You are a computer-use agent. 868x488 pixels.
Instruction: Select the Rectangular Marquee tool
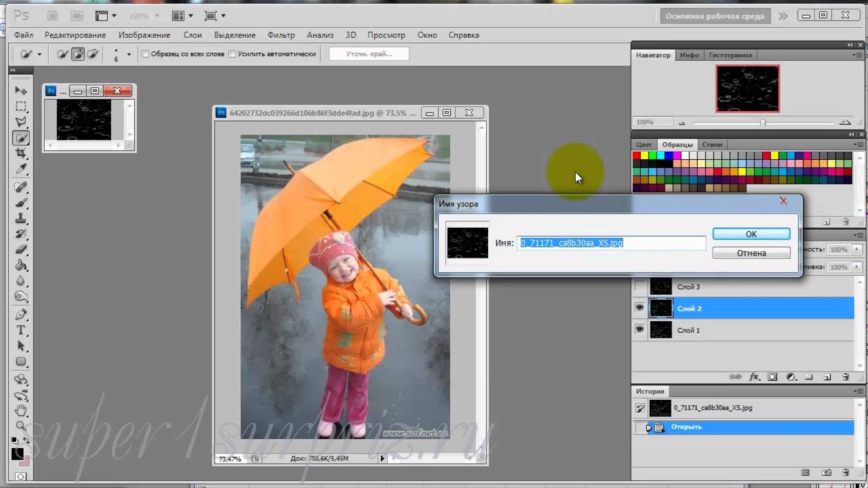pos(21,107)
